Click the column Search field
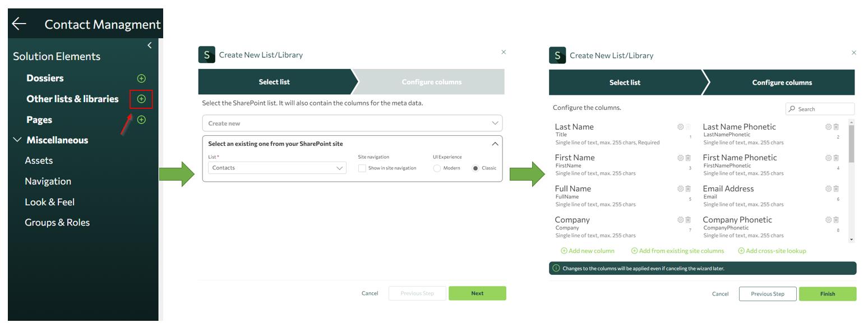This screenshot has height=327, width=868. click(x=824, y=109)
